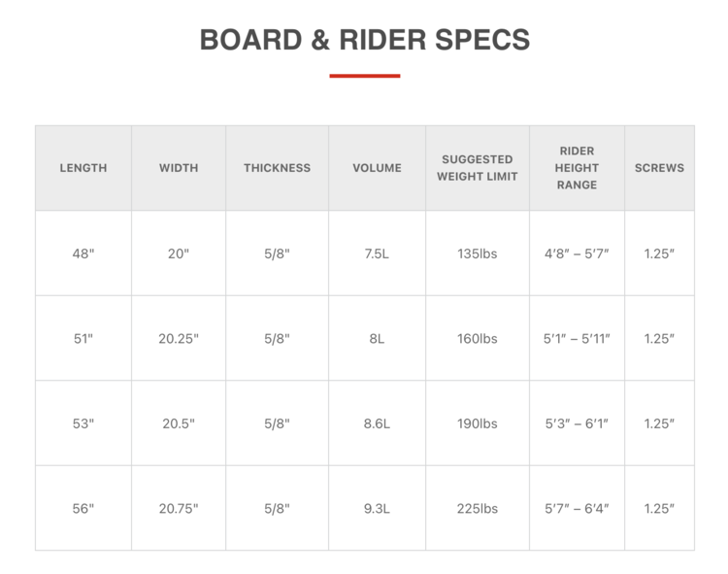Select the 56" length cell
The width and height of the screenshot is (728, 574).
(x=83, y=508)
